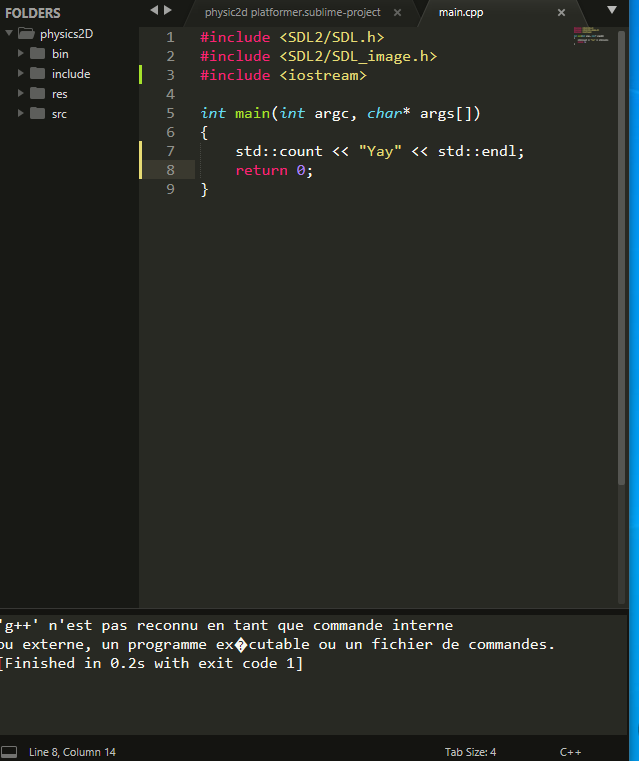The image size is (639, 761).
Task: Open the C++ syntax selector
Action: (x=570, y=752)
